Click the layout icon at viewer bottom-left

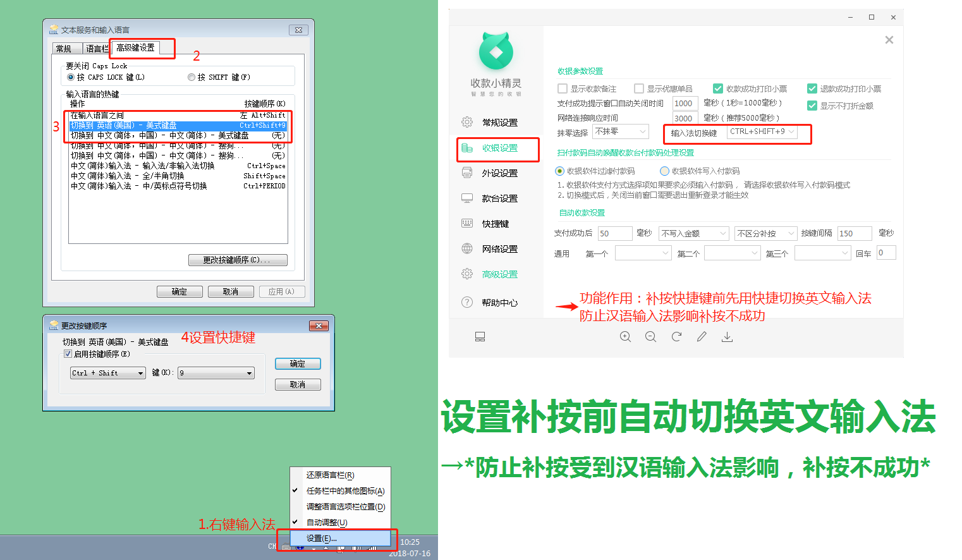click(x=480, y=337)
